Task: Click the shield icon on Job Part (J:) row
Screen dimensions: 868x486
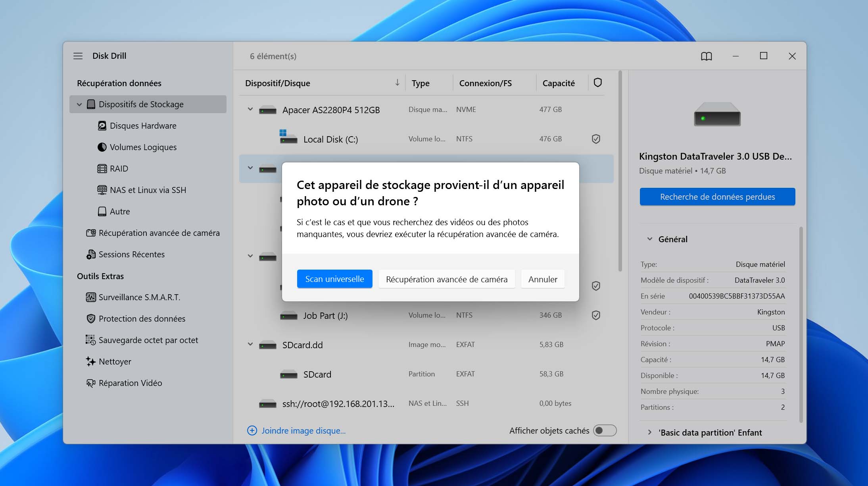Action: pyautogui.click(x=596, y=315)
